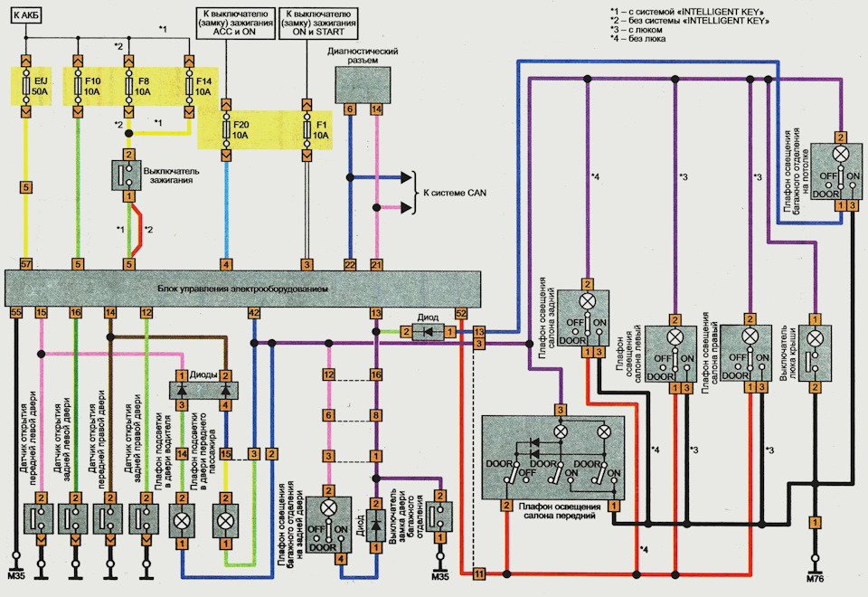Select the lower CAN arrowhead on pink wire
The height and width of the screenshot is (597, 868).
click(x=407, y=208)
